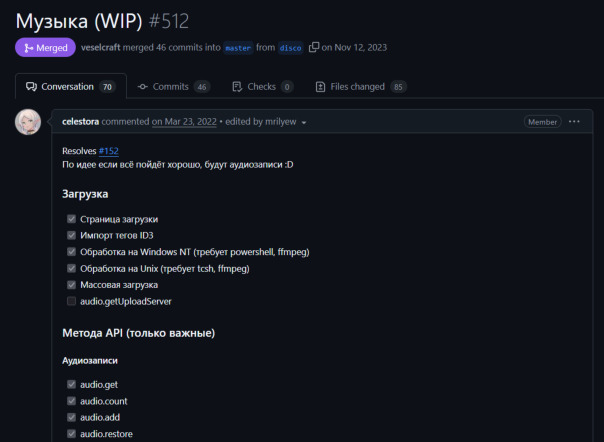Open the Files changed tab
This screenshot has height=442, width=604.
pos(361,87)
